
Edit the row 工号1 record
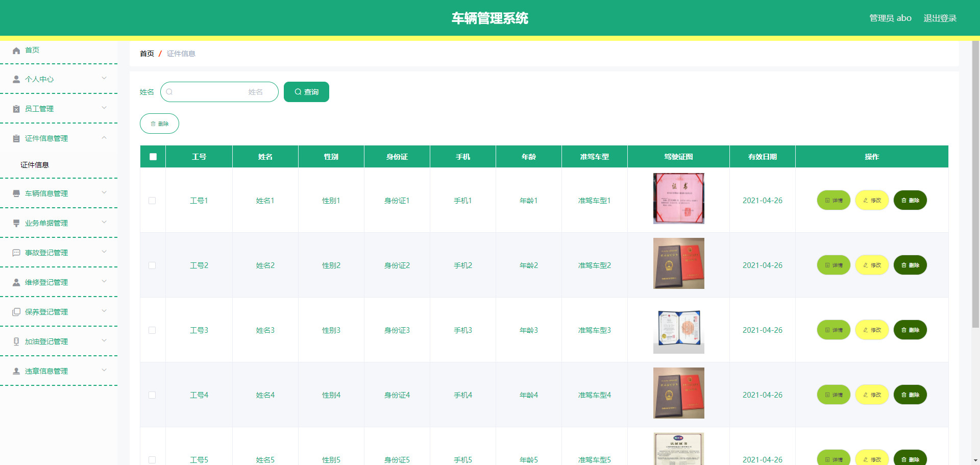coord(872,200)
